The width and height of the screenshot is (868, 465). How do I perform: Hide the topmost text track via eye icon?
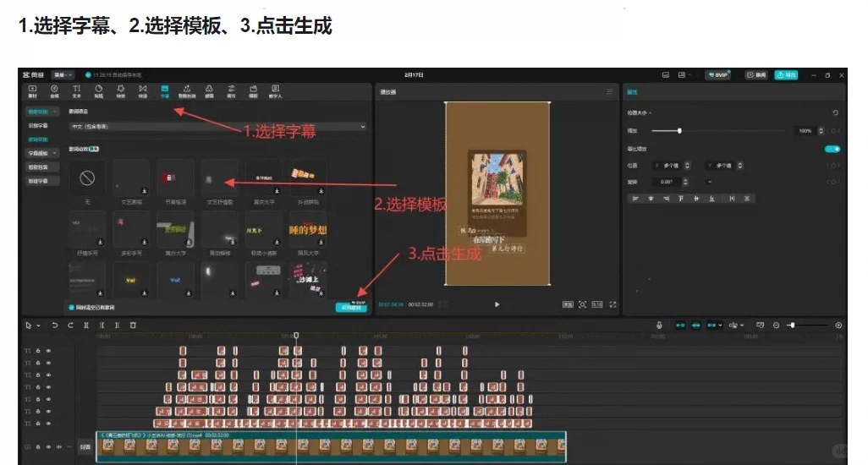(49, 351)
